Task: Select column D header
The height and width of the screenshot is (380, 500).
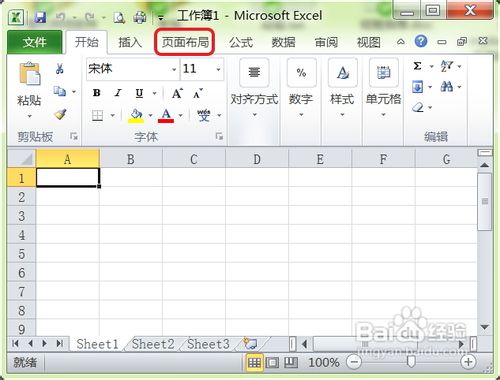Action: click(257, 159)
